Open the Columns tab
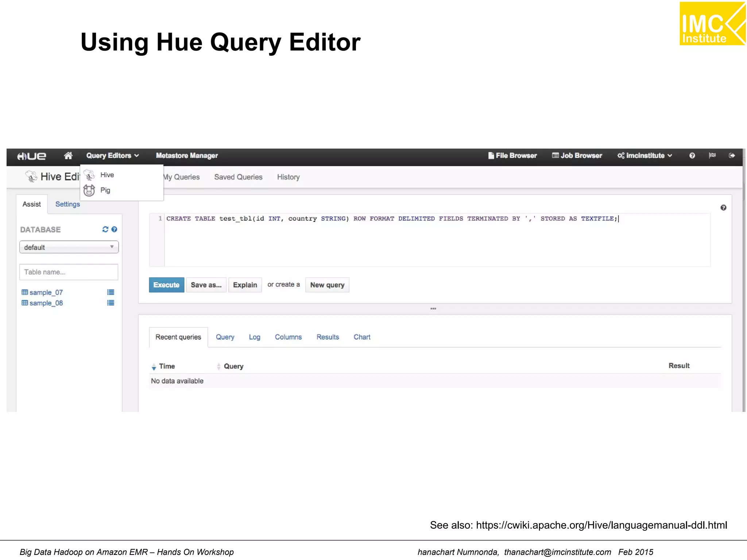Image resolution: width=747 pixels, height=560 pixels. tap(288, 337)
